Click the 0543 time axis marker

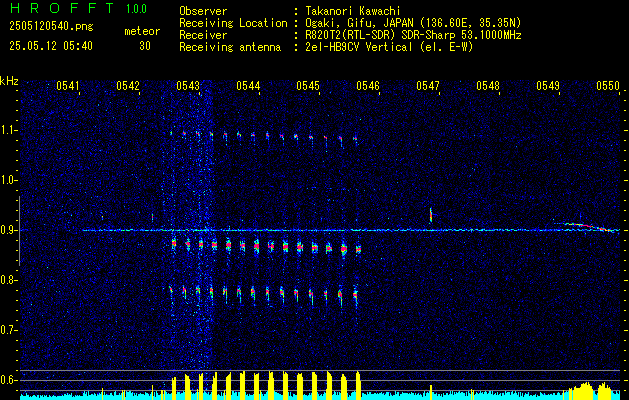coord(188,85)
